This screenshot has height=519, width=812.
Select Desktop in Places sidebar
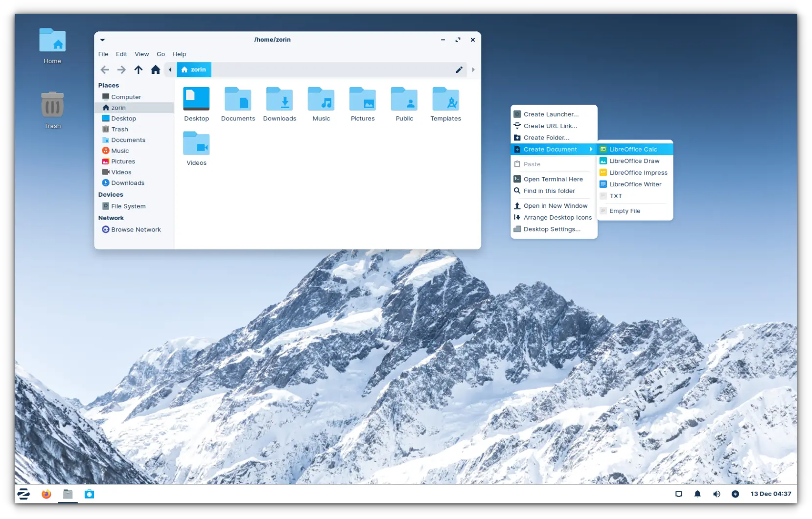coord(134,119)
